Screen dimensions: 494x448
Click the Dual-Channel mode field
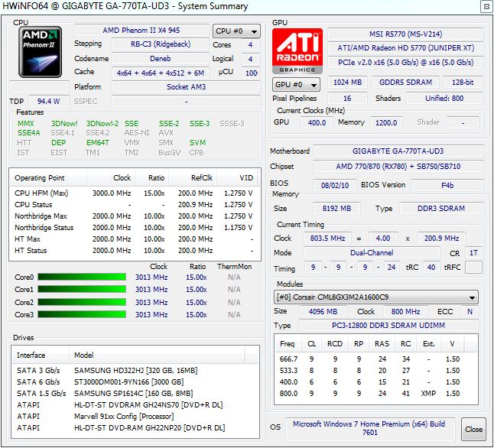(x=372, y=253)
